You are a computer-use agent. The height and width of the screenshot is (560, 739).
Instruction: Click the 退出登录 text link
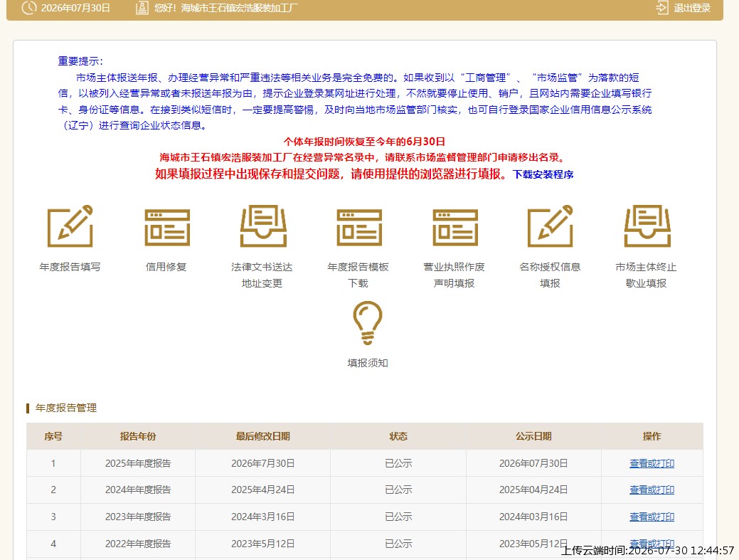[692, 8]
